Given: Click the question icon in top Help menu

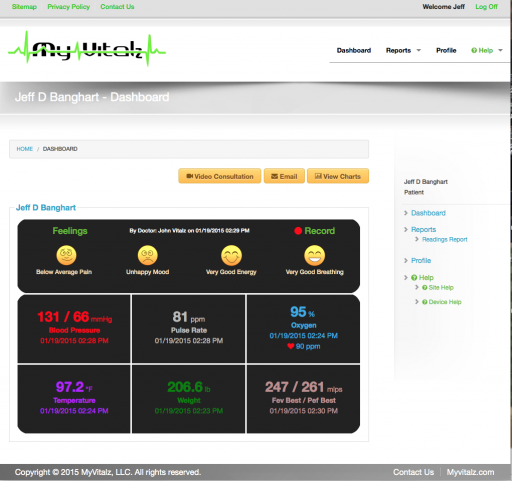Looking at the screenshot, I should point(474,50).
